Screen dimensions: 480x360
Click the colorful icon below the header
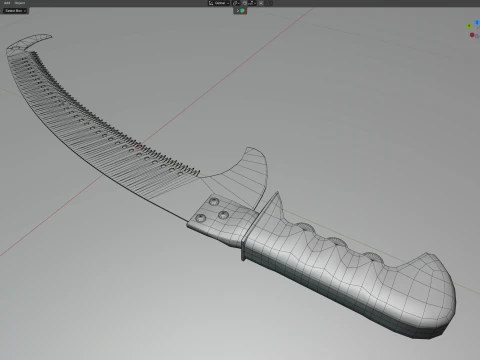coord(242,11)
